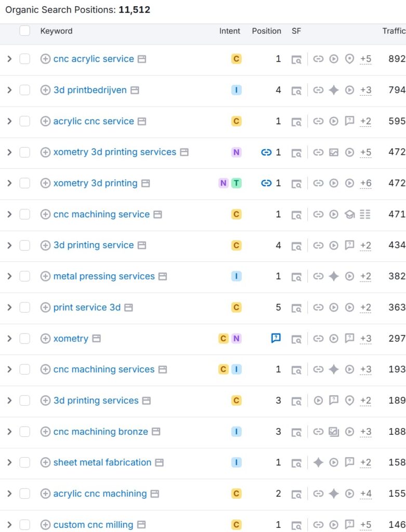
Task: Check the box for custom cnc milling
Action: click(25, 525)
